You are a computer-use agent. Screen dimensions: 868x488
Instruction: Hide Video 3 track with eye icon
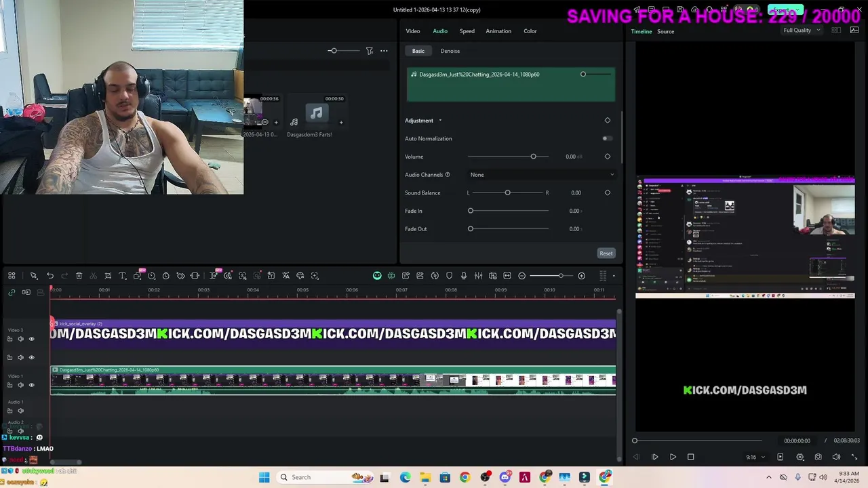pyautogui.click(x=31, y=339)
